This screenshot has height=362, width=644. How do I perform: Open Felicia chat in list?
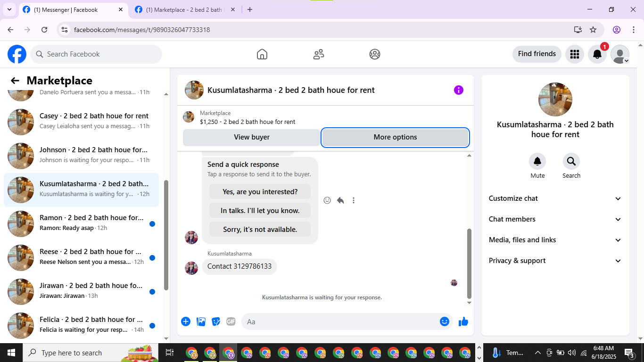81,326
